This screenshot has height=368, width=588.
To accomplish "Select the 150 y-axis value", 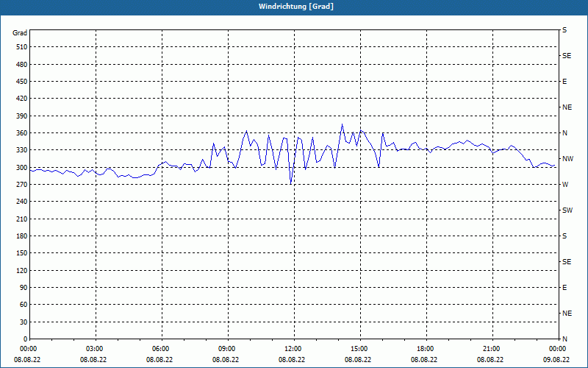I will pyautogui.click(x=22, y=253).
